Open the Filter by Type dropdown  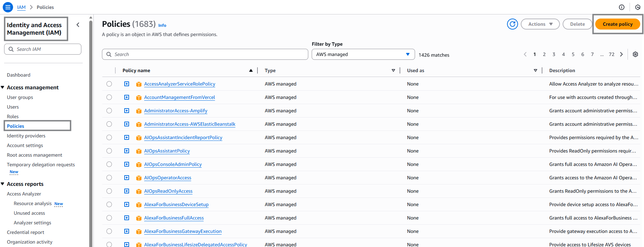click(363, 54)
